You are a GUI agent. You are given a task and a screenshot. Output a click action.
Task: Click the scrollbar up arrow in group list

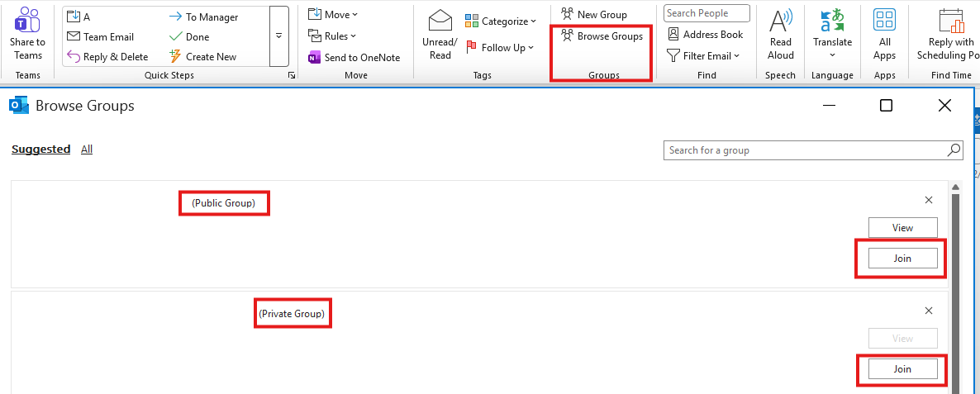956,187
